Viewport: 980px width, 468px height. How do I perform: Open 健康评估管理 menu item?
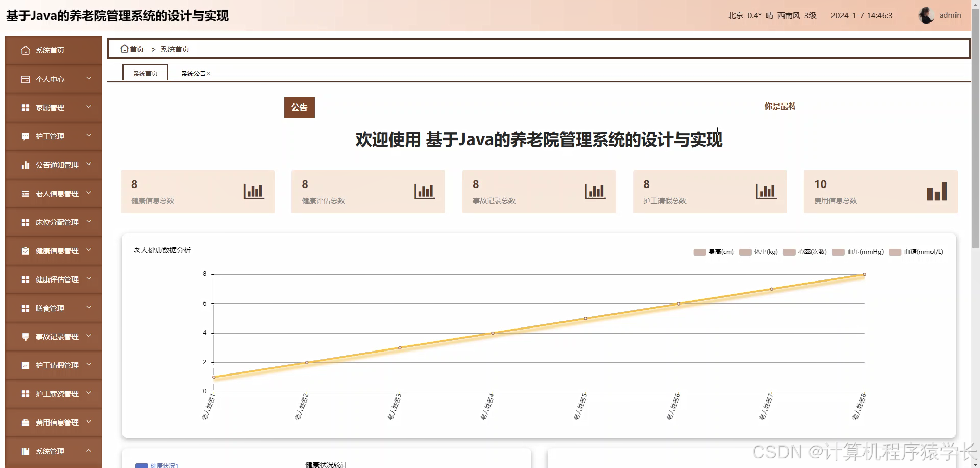(x=54, y=279)
